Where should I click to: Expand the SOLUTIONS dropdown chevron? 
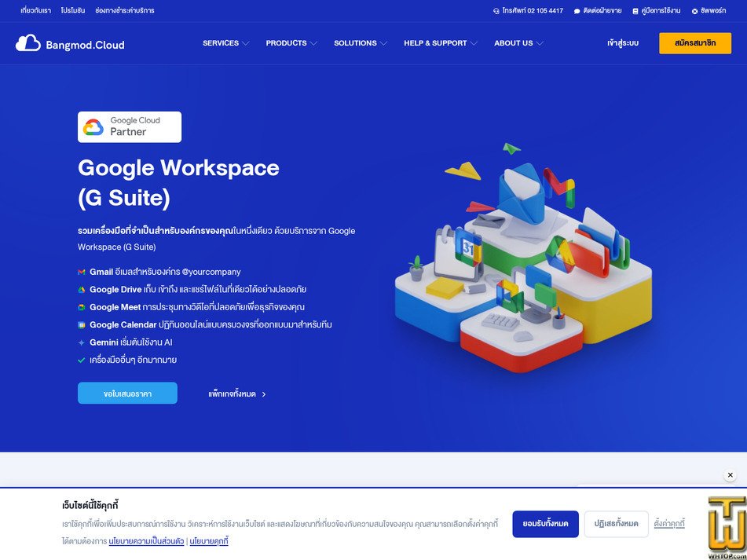coord(383,43)
